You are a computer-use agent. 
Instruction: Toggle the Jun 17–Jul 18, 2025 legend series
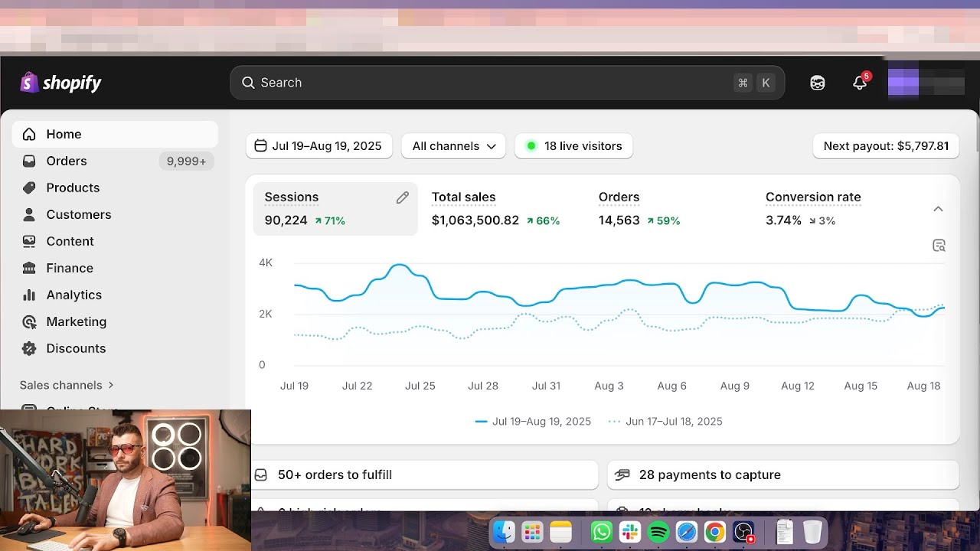(665, 422)
